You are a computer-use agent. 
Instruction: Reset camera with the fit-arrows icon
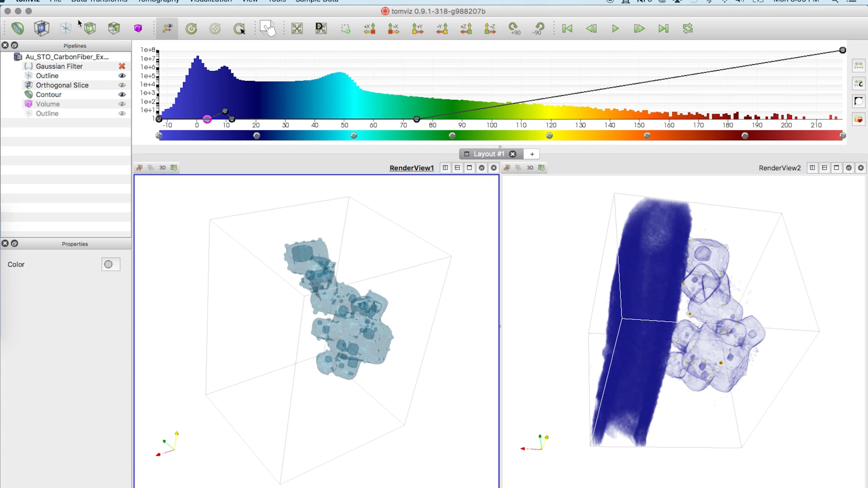[297, 28]
